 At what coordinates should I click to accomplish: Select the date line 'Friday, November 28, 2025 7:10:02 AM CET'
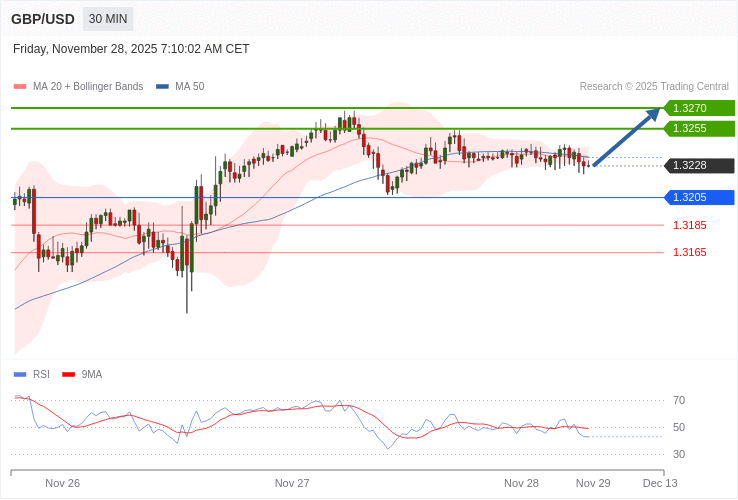coord(131,49)
